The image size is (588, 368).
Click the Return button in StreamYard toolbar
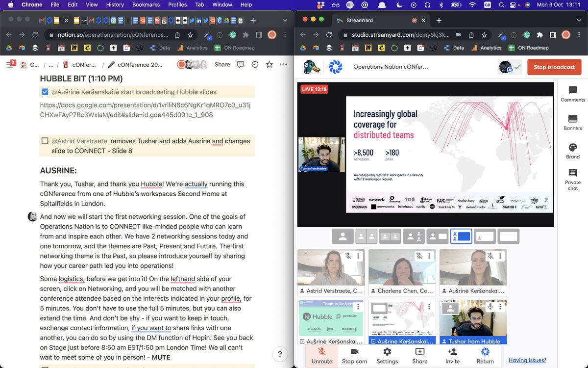(485, 356)
